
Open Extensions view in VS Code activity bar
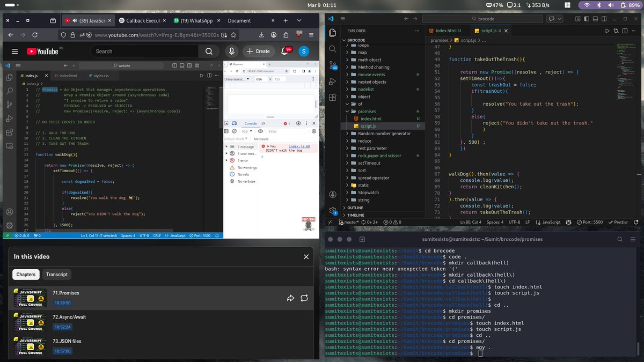[x=332, y=98]
